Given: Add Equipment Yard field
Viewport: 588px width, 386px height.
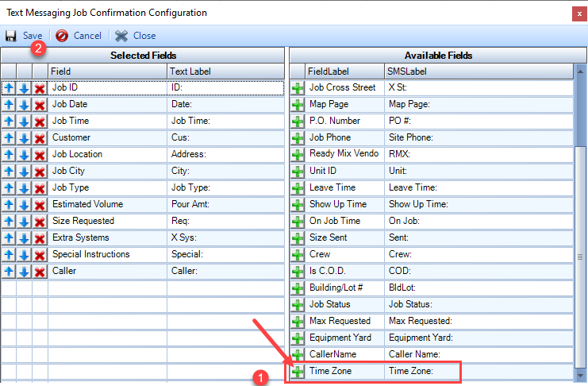Looking at the screenshot, I should [298, 338].
